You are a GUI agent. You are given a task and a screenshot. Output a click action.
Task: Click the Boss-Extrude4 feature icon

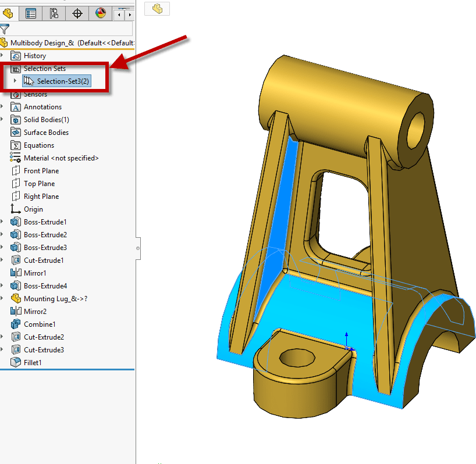pos(16,286)
